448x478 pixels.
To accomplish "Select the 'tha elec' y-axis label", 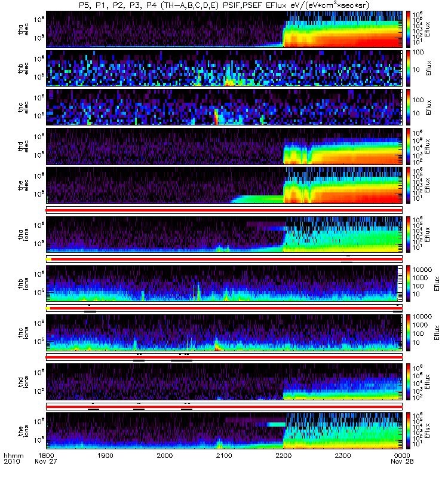I will pos(23,29).
